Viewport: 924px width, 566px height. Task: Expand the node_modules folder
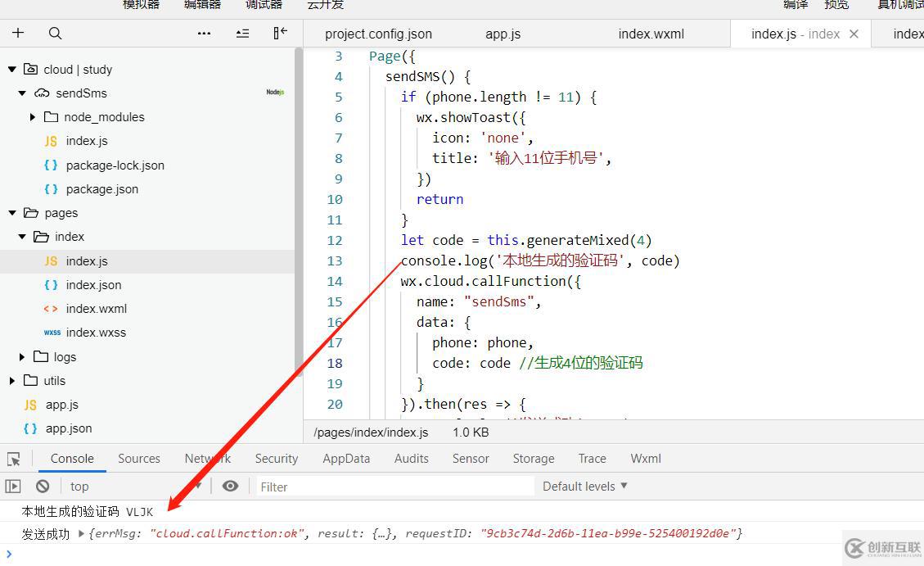33,117
